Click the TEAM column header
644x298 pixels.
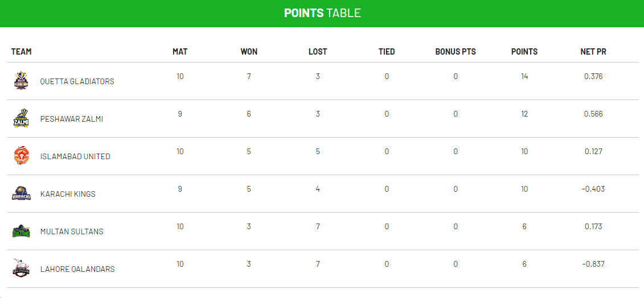point(22,52)
